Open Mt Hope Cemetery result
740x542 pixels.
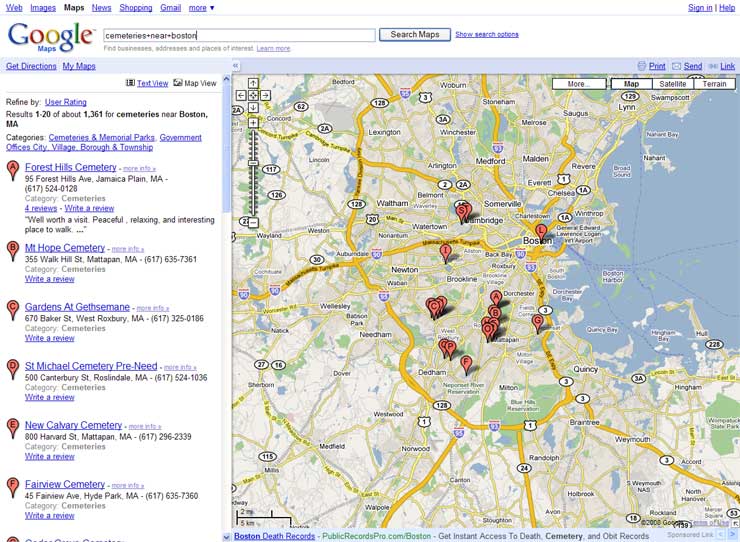[65, 248]
